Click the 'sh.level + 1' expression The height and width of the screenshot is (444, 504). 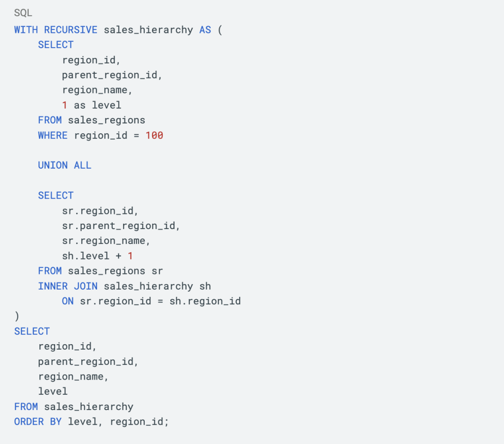tap(97, 256)
